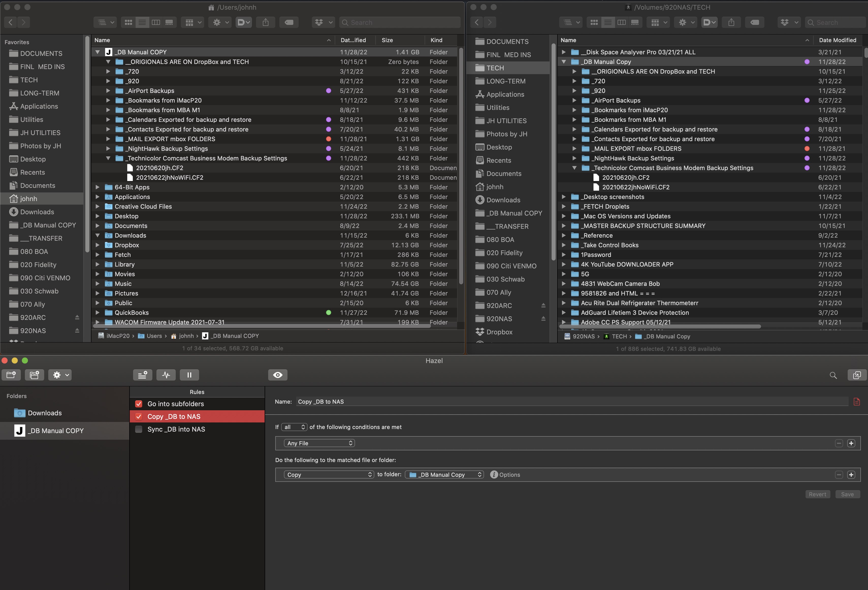Disable the Copy _DB to NAS checkbox
Screen dimensions: 868x590
click(x=139, y=416)
